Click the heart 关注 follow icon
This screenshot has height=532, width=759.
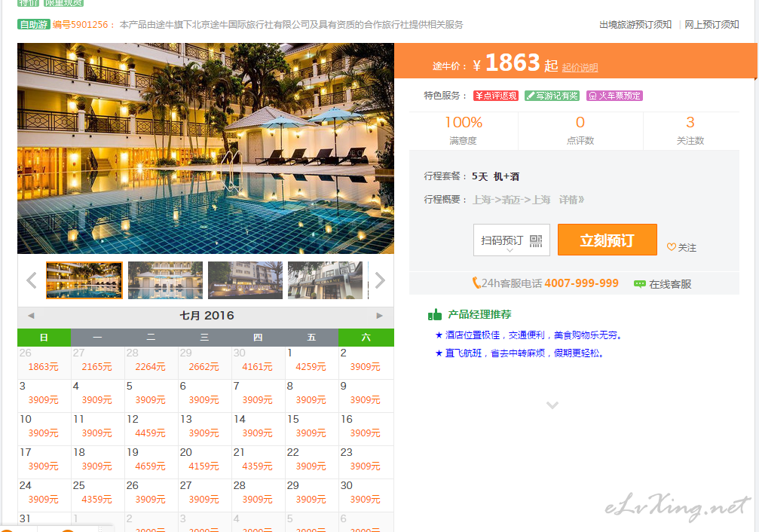tap(672, 247)
